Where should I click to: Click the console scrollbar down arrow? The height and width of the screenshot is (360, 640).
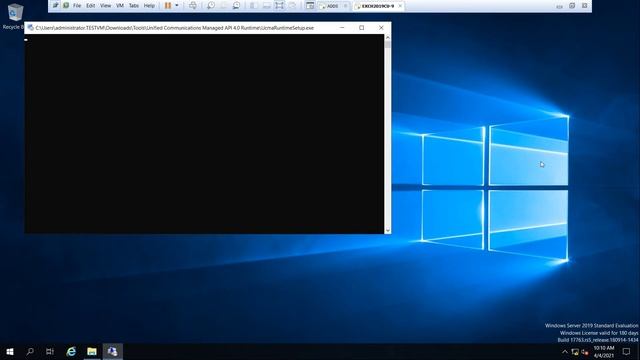(x=388, y=230)
